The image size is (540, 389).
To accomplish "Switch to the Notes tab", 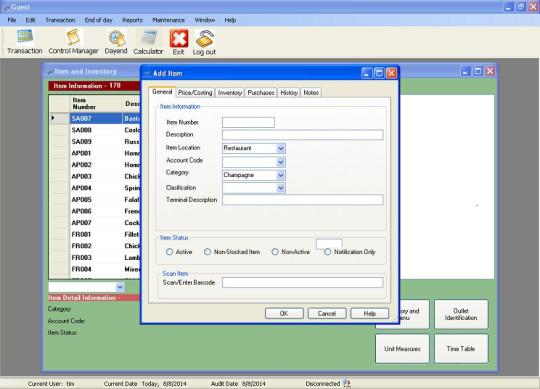I will (x=311, y=93).
